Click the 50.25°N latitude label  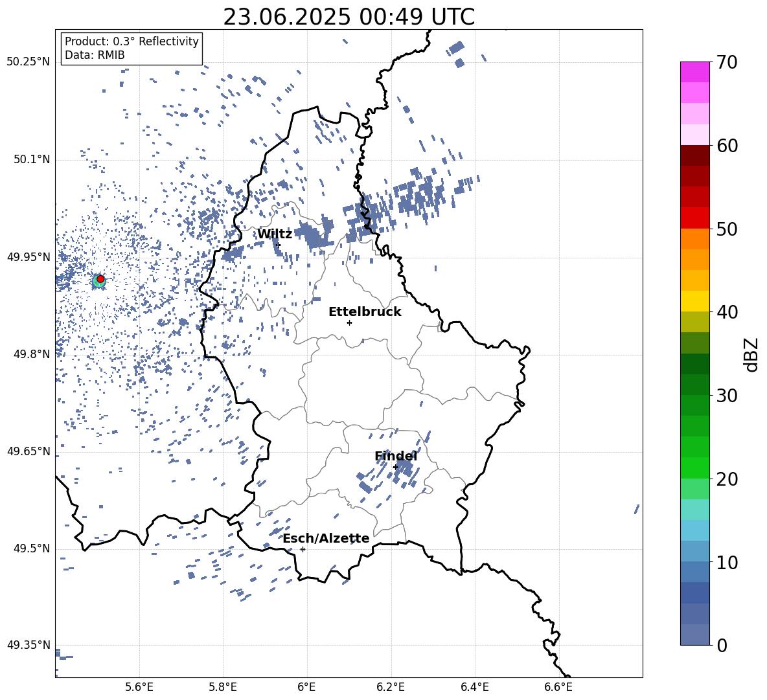click(28, 62)
